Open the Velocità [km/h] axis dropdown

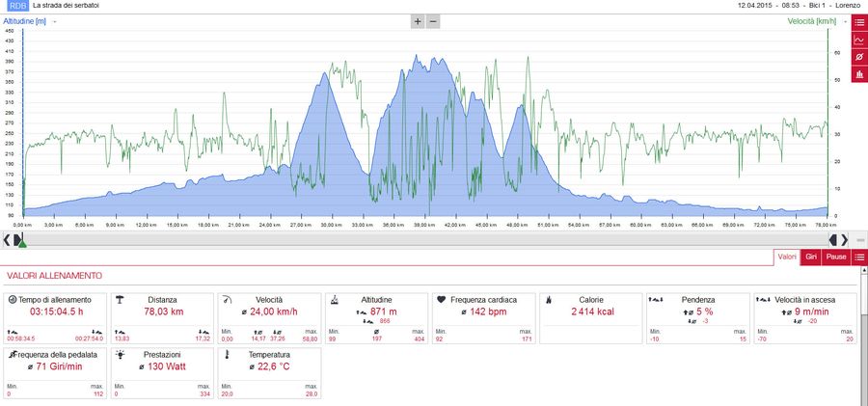pos(845,21)
